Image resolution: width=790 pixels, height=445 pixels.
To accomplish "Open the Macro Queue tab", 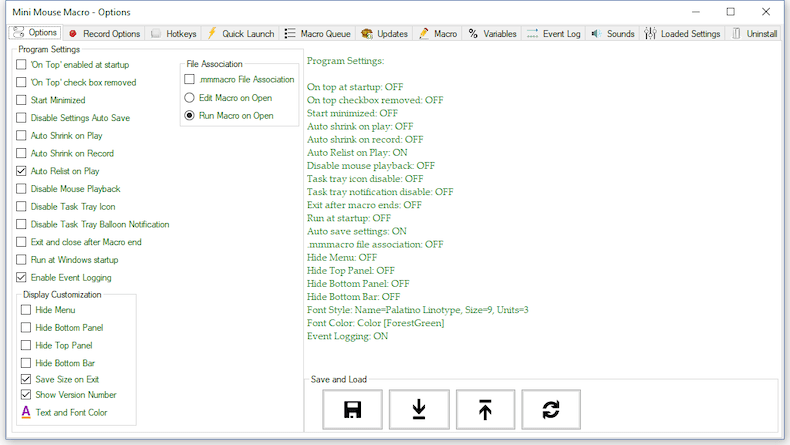I will pos(318,34).
